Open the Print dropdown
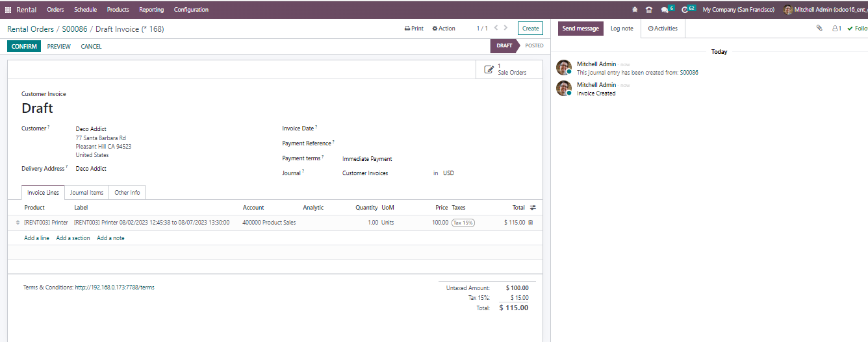The image size is (868, 342). (x=414, y=29)
